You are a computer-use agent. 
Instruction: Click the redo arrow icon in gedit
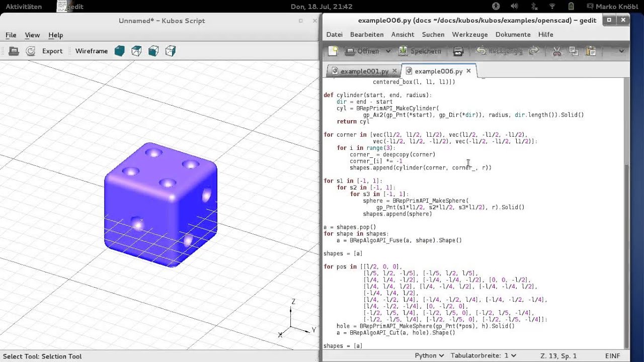[534, 51]
